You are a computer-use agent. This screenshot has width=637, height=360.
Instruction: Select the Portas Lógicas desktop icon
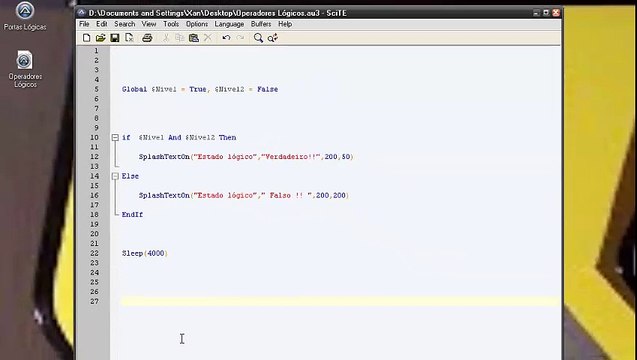[x=25, y=16]
